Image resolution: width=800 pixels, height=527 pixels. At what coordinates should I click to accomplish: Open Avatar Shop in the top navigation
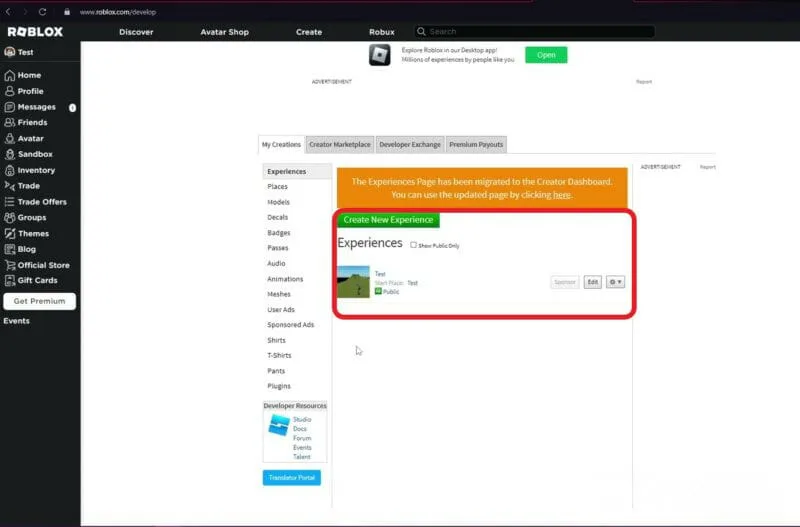[224, 32]
